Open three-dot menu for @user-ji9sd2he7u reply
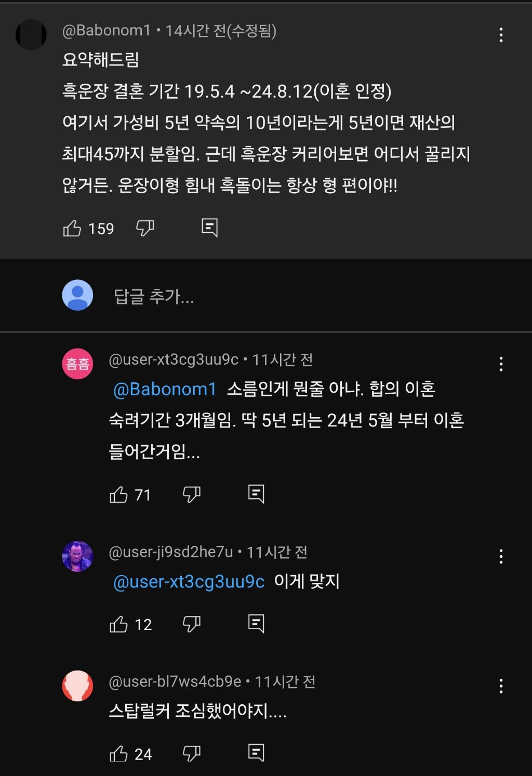The image size is (532, 776). [501, 556]
